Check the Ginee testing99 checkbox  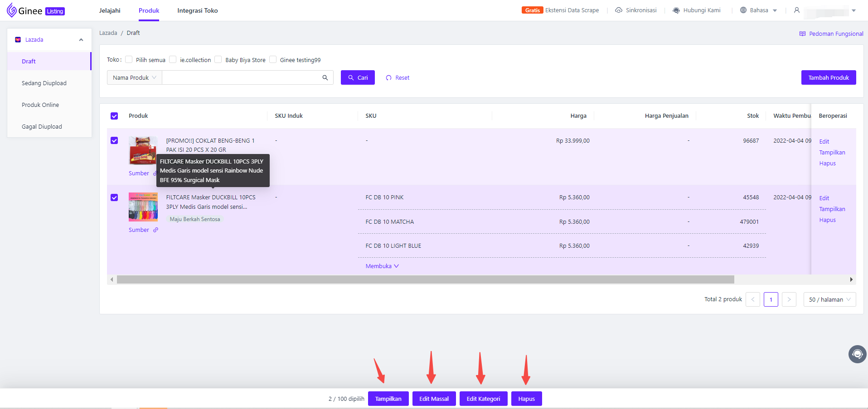[x=273, y=59]
